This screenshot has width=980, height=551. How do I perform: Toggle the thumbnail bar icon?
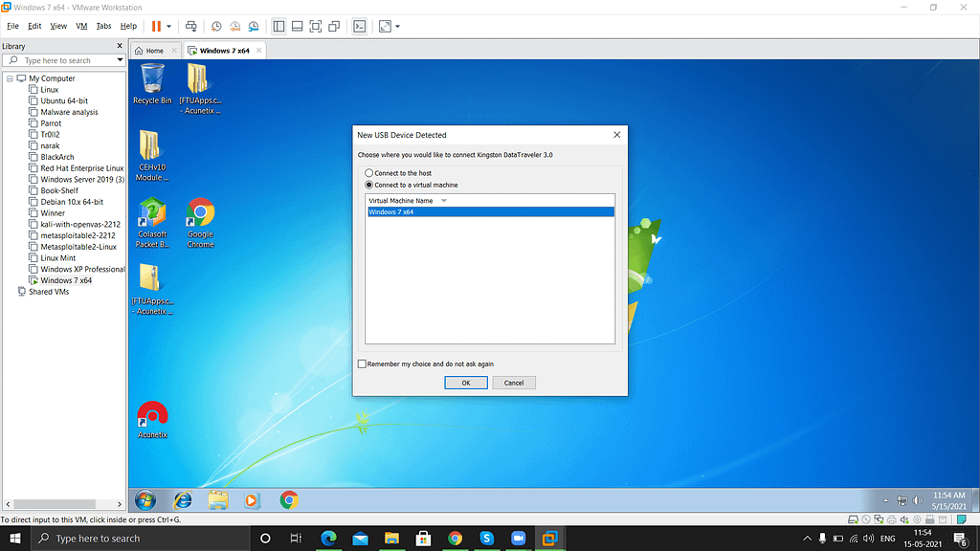(298, 26)
